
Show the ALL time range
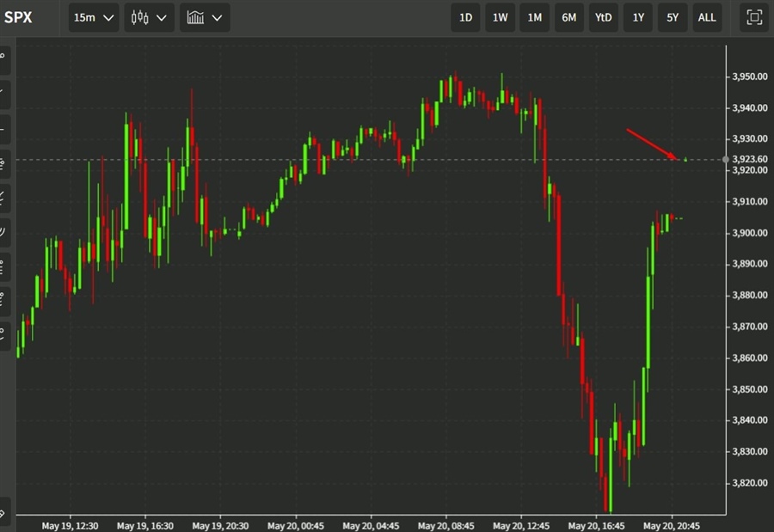coord(707,18)
